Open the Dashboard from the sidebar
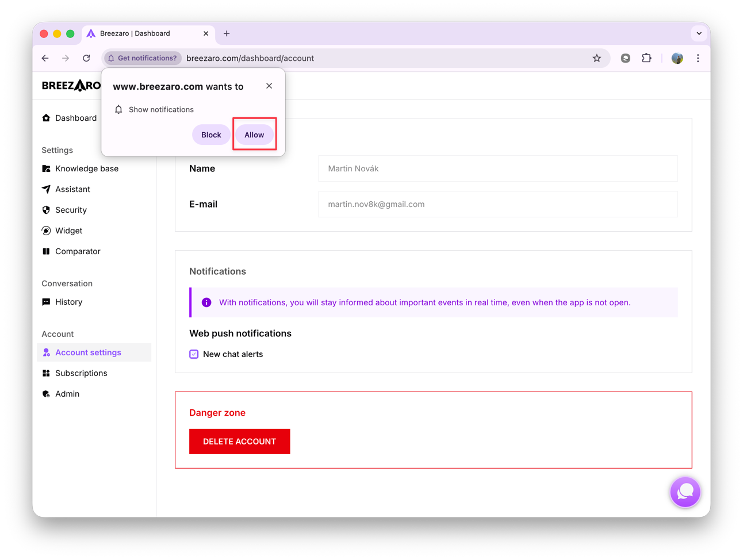The width and height of the screenshot is (743, 560). [x=76, y=118]
